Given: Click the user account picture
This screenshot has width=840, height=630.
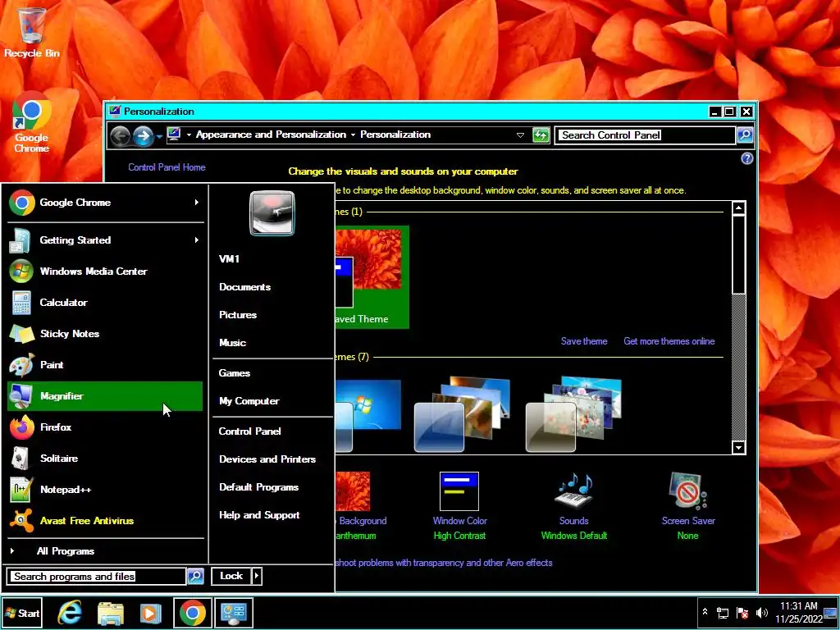Looking at the screenshot, I should click(272, 213).
